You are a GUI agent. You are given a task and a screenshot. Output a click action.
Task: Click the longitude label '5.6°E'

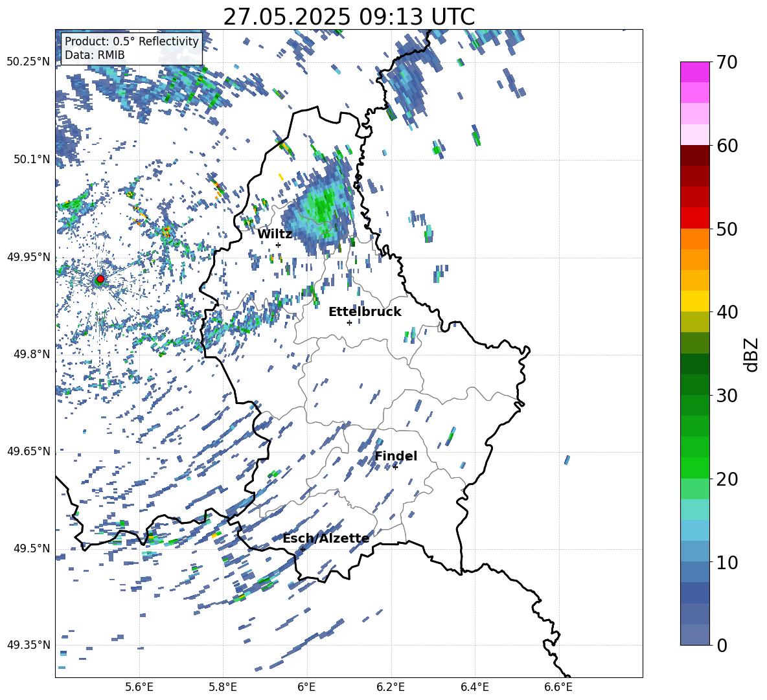pyautogui.click(x=139, y=687)
